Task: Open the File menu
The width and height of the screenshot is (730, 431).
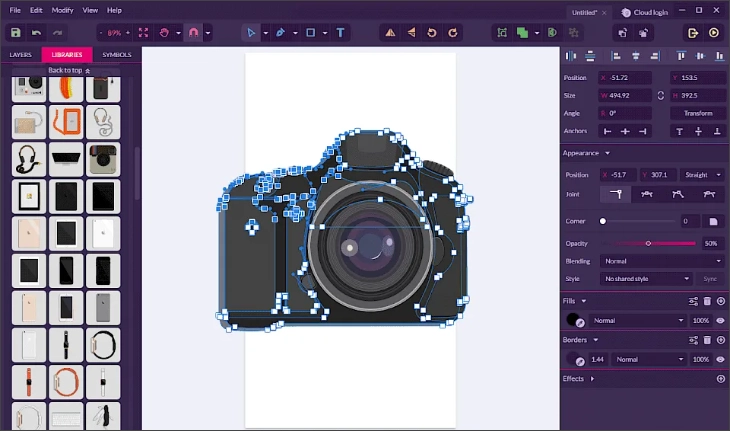Action: coord(15,10)
